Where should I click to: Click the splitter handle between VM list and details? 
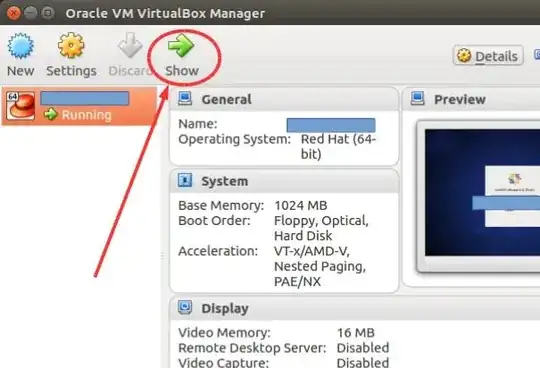pyautogui.click(x=162, y=256)
